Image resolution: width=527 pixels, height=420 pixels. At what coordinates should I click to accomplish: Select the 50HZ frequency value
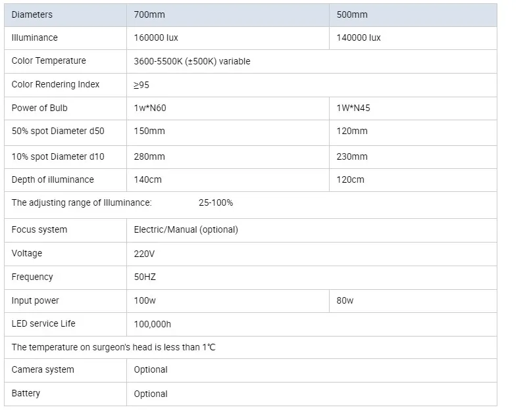pyautogui.click(x=145, y=277)
